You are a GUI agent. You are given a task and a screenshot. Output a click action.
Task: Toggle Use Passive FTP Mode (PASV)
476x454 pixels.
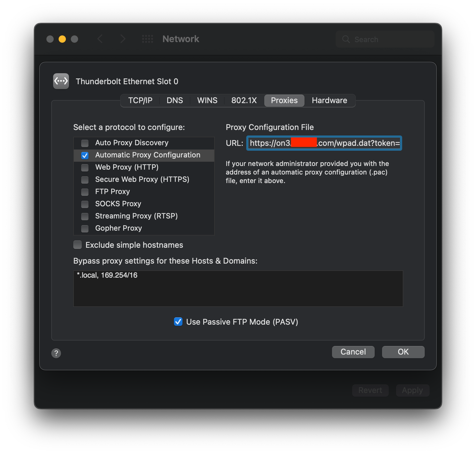pos(178,322)
